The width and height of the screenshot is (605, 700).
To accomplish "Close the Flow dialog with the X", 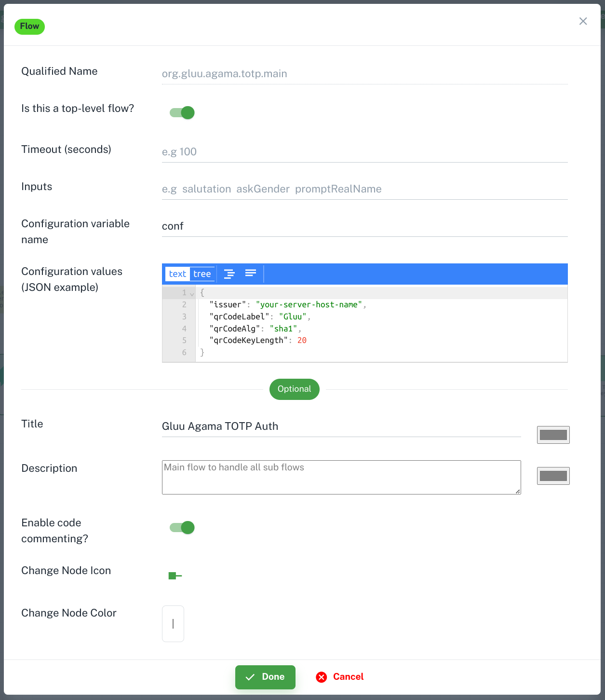I will (583, 21).
